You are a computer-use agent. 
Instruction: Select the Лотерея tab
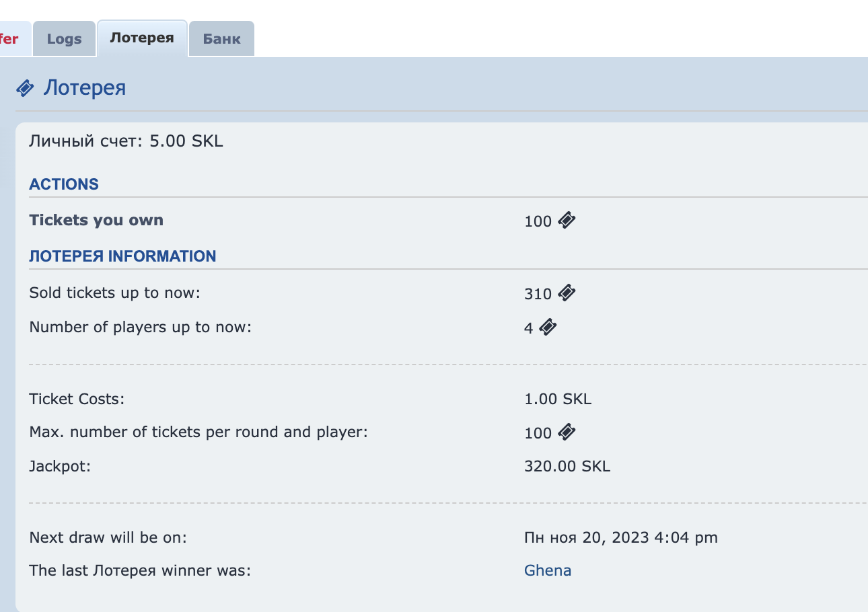pos(142,38)
